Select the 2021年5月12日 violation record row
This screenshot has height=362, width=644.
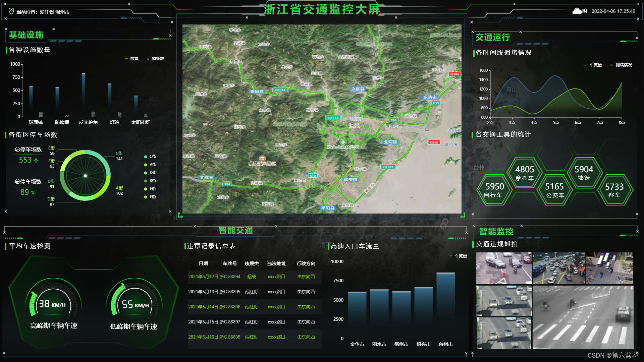point(254,277)
